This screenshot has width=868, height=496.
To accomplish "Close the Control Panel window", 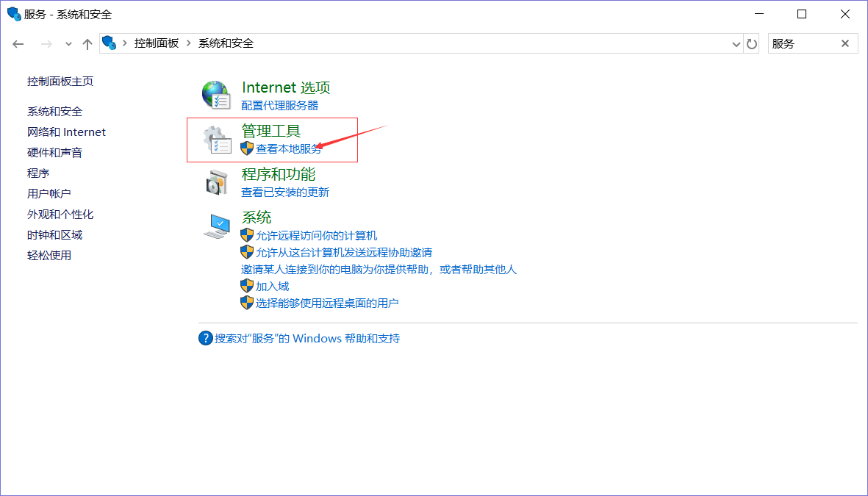I will coord(844,15).
